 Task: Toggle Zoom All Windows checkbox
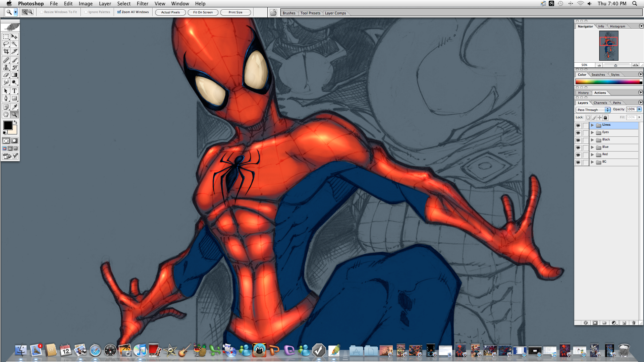point(119,12)
